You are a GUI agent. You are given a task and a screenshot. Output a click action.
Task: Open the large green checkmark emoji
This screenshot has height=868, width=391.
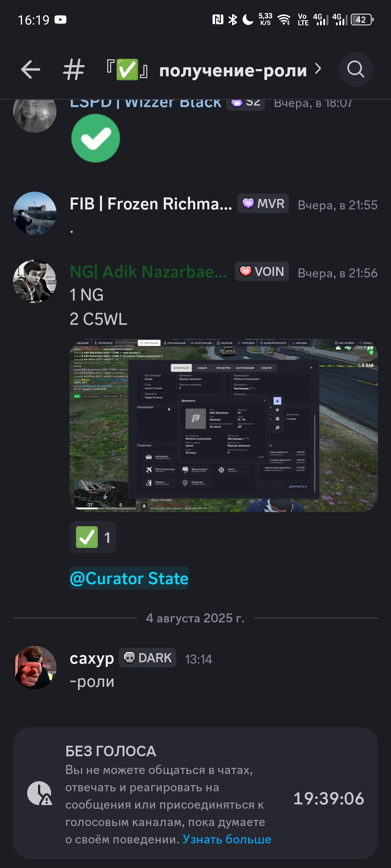tap(96, 138)
